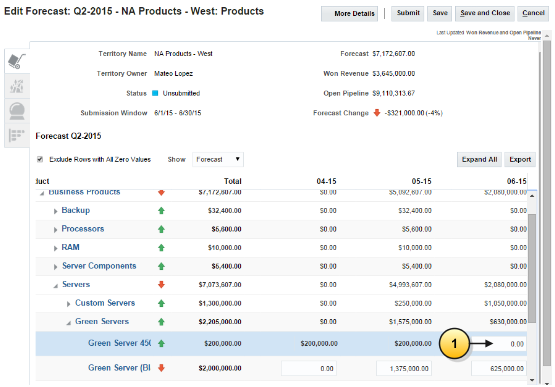Click the Submit button
This screenshot has width=555, height=387.
(408, 13)
